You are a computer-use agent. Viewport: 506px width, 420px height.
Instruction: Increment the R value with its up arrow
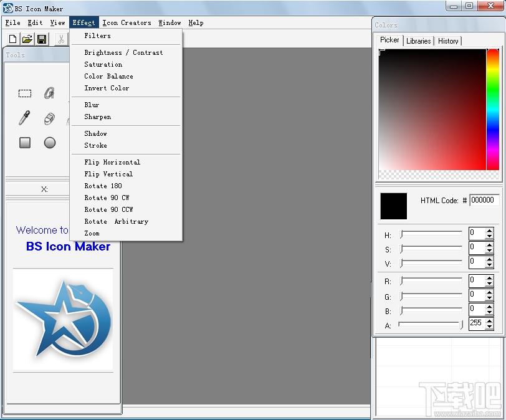489,279
